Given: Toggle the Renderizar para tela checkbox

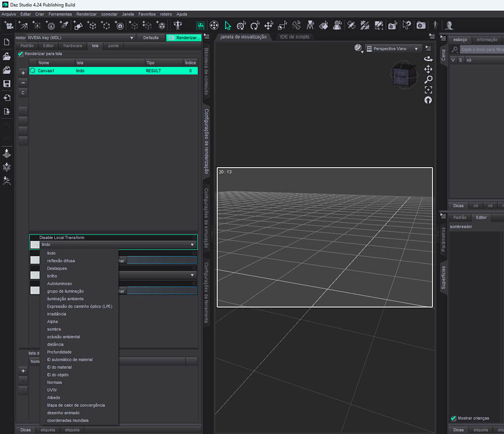Looking at the screenshot, I should (x=21, y=53).
